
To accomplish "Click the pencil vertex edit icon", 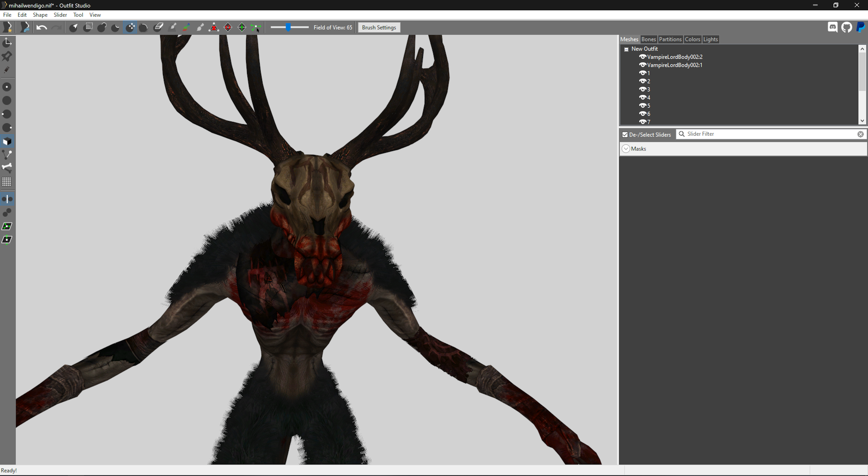I will click(x=7, y=70).
